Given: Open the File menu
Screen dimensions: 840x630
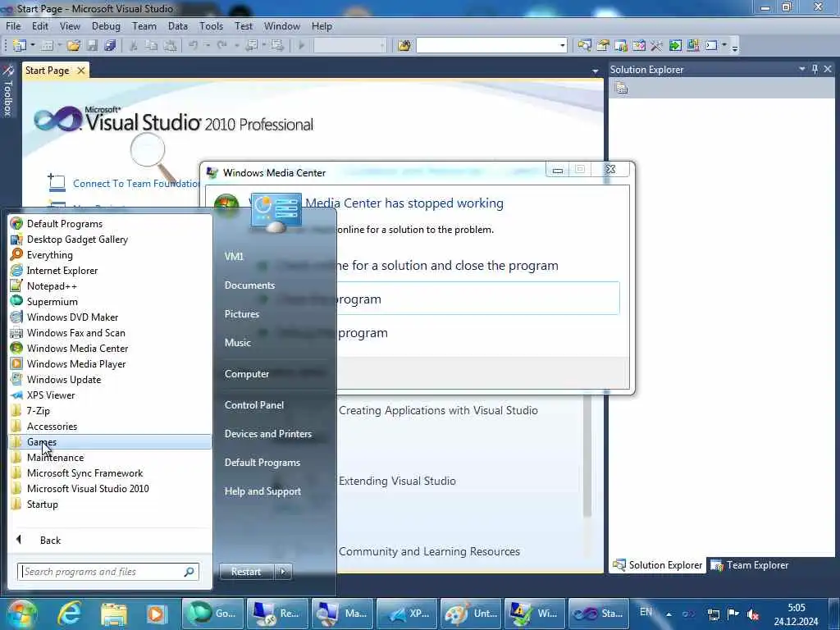Looking at the screenshot, I should [13, 25].
